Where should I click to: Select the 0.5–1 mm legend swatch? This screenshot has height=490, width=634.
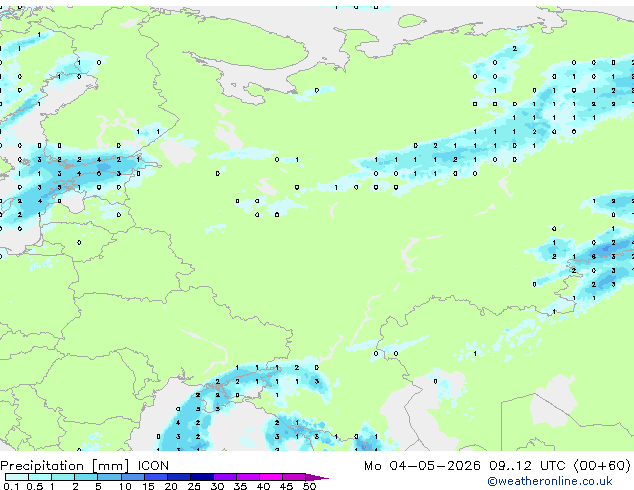pyautogui.click(x=40, y=477)
